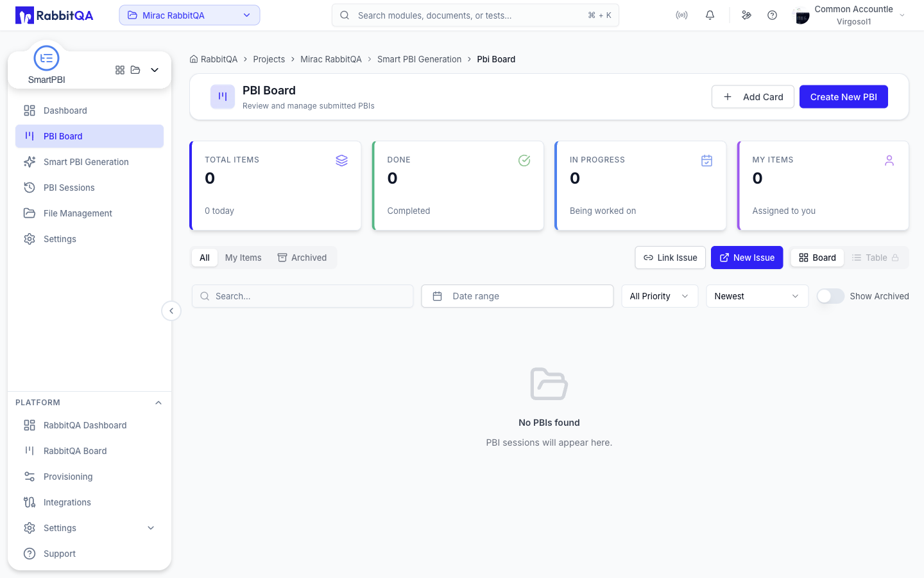924x578 pixels.
Task: Open the Common Accountle account menu
Action: click(849, 15)
